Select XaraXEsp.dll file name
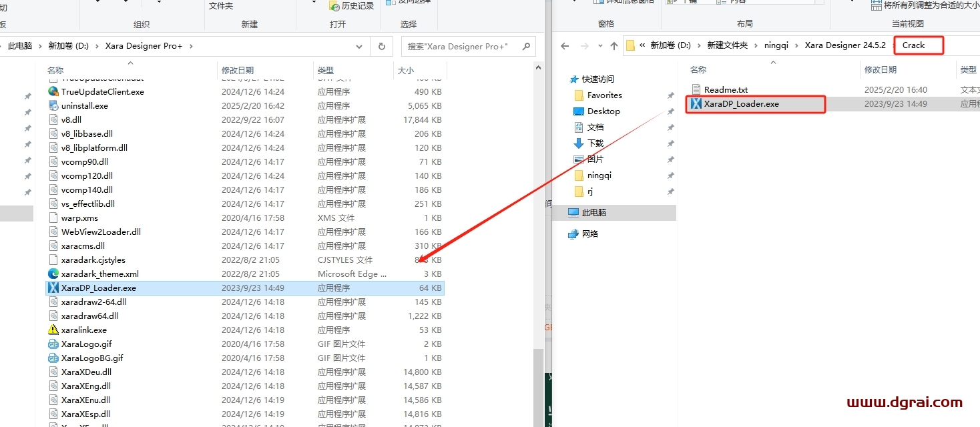This screenshot has height=427, width=980. 85,414
